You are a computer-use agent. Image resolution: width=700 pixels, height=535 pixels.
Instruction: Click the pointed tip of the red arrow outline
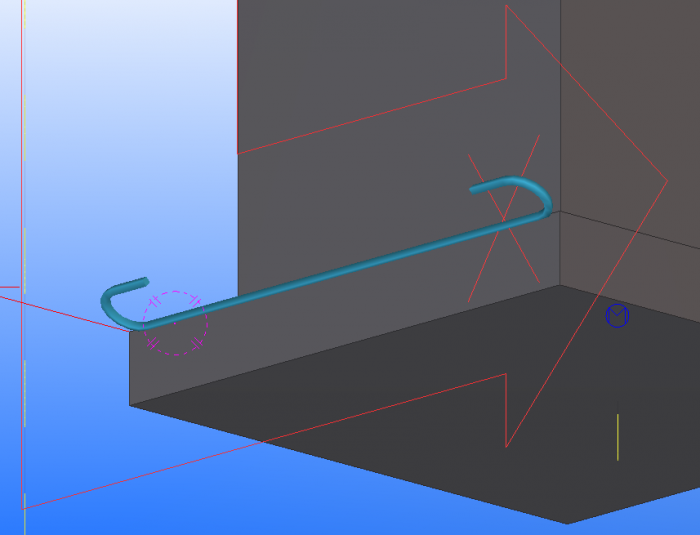pyautogui.click(x=667, y=181)
